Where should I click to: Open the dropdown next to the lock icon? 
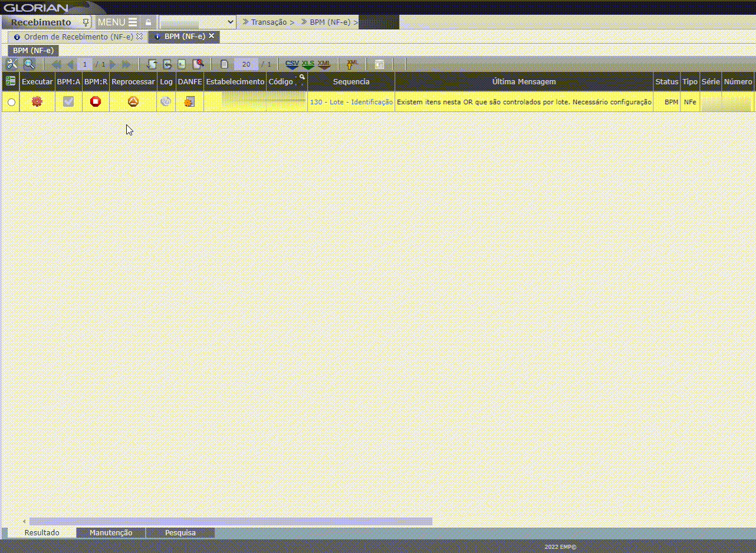pos(198,22)
